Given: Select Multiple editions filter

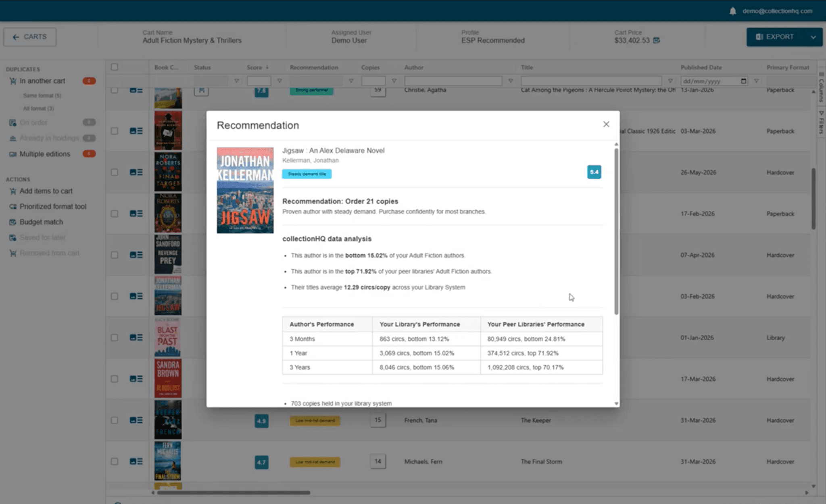Looking at the screenshot, I should [x=45, y=154].
